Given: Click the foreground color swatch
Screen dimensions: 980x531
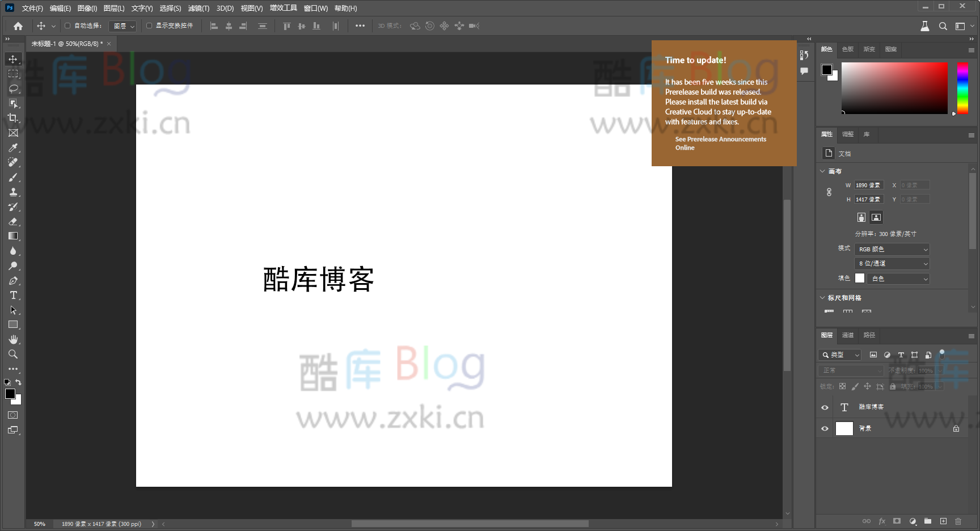Looking at the screenshot, I should (10, 394).
